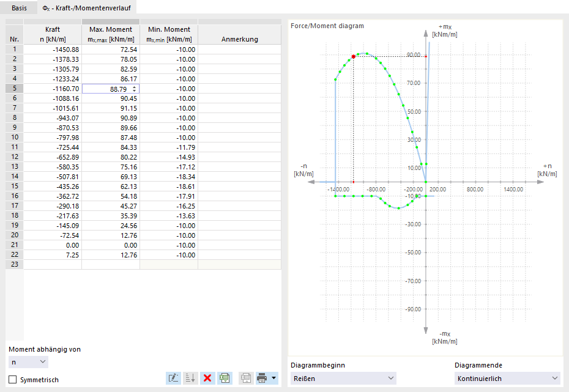The image size is (569, 392).
Task: Click the Anmerkung column header
Action: (x=239, y=34)
